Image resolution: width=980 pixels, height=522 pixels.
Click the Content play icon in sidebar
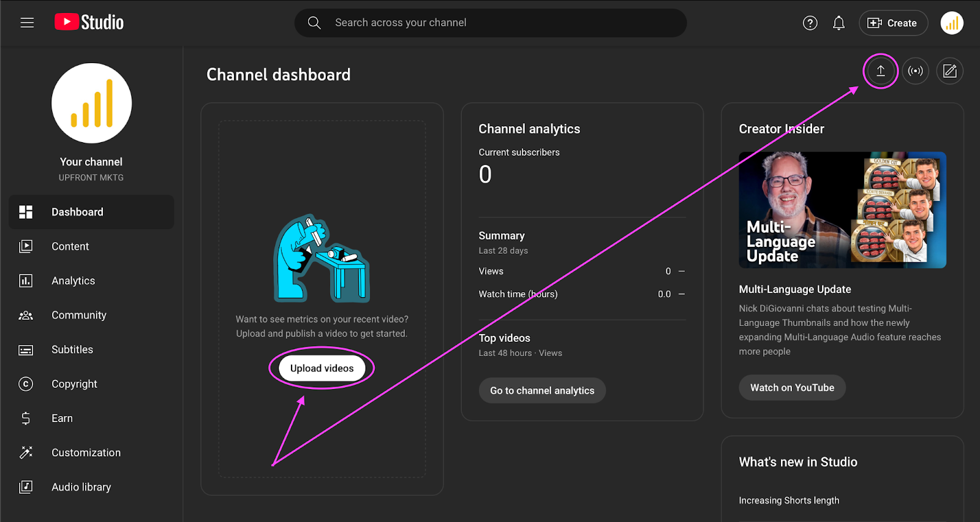pyautogui.click(x=26, y=246)
